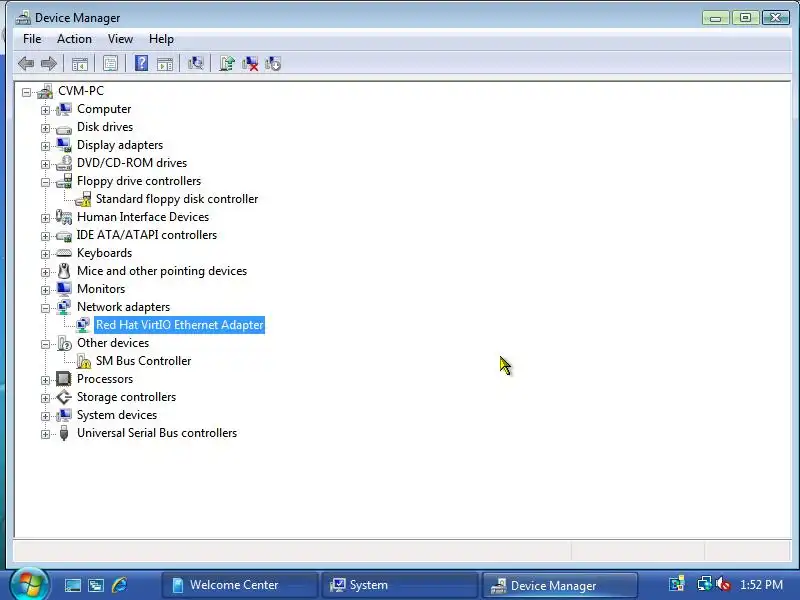The width and height of the screenshot is (800, 600).
Task: Expand the Disk drives category
Action: pos(45,128)
